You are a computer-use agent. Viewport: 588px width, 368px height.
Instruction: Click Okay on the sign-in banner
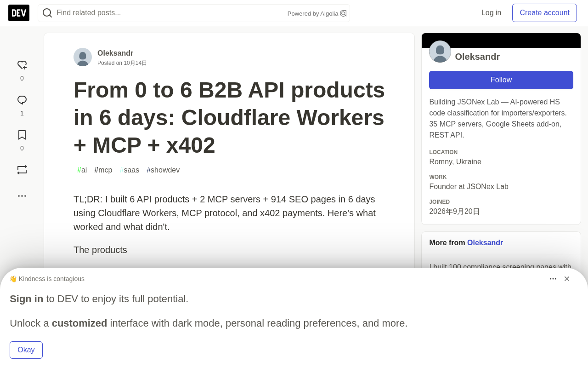[26, 350]
